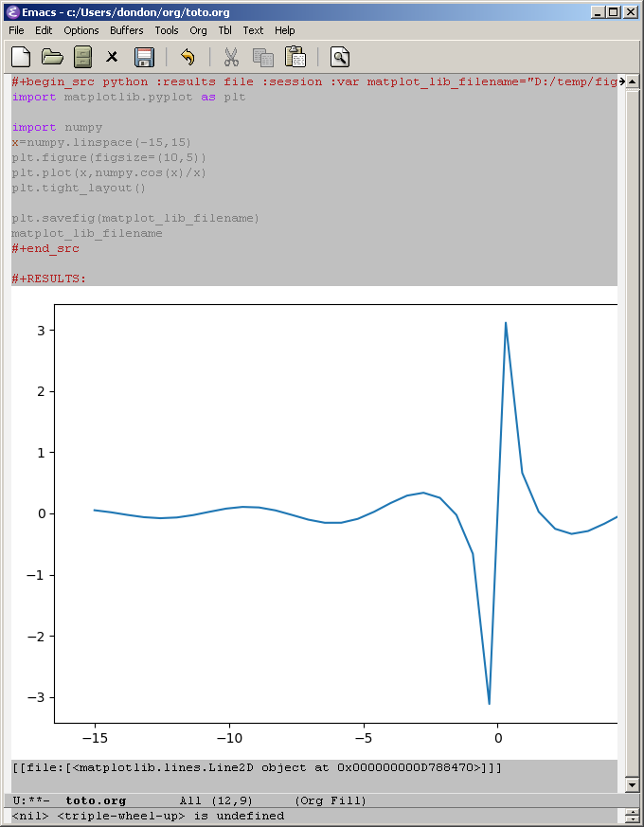The height and width of the screenshot is (827, 644).
Task: Open the Help menu
Action: tap(285, 30)
